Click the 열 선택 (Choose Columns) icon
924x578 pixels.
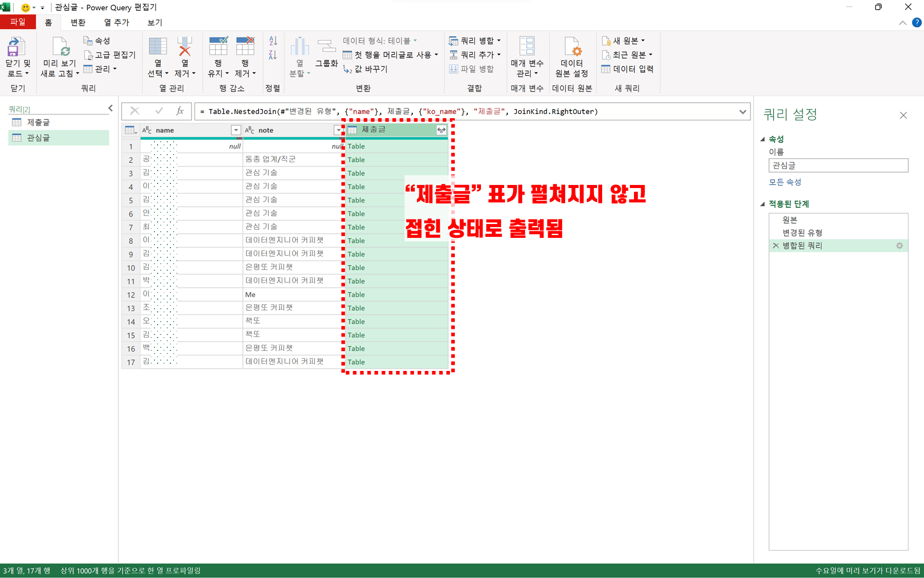158,46
